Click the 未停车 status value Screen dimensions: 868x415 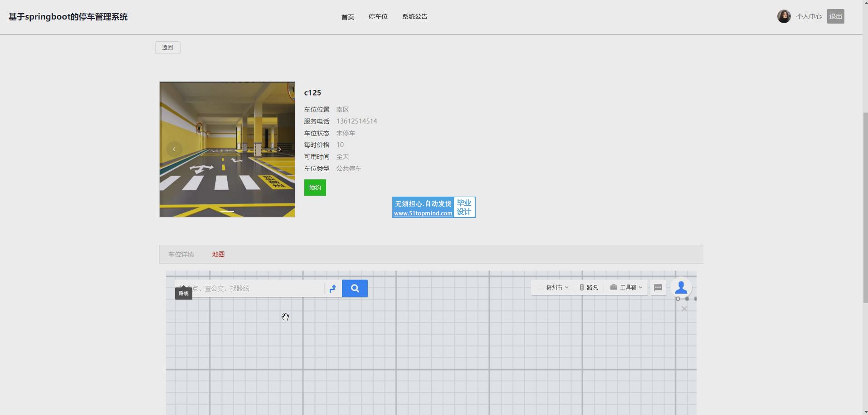[x=346, y=133]
